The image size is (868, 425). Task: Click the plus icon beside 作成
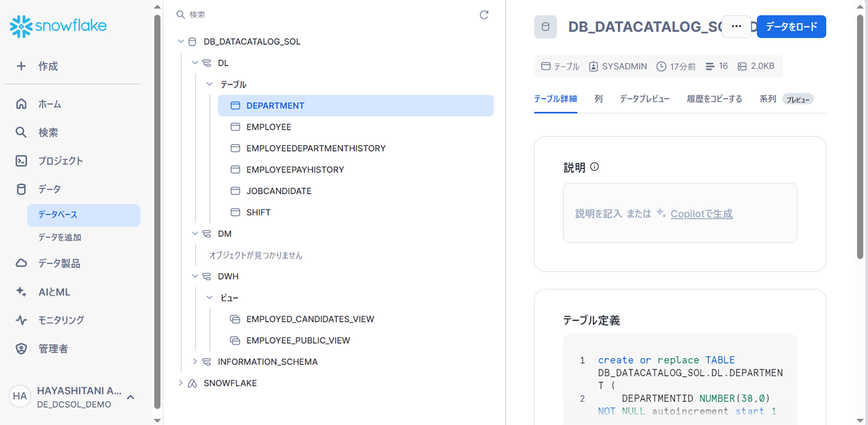(21, 66)
